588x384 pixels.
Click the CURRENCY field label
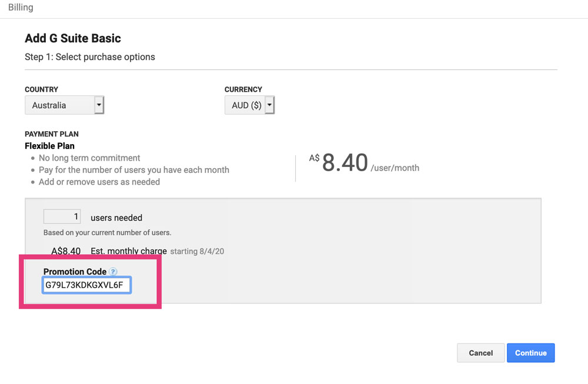click(243, 89)
